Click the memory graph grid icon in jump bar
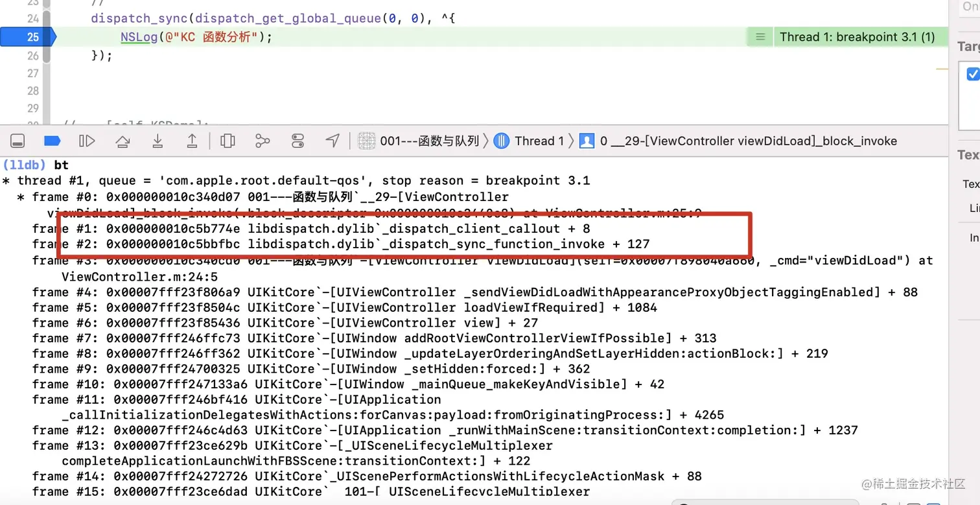This screenshot has width=980, height=505. 367,141
